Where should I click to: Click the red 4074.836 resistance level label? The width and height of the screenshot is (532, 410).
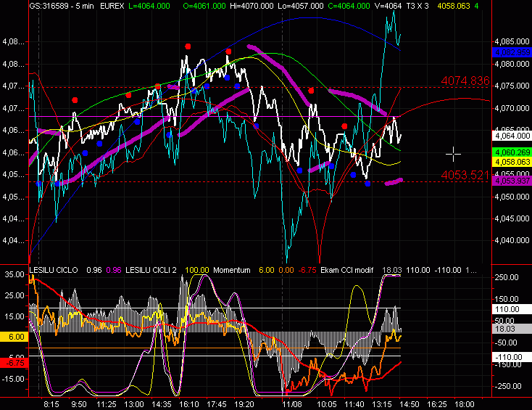465,81
